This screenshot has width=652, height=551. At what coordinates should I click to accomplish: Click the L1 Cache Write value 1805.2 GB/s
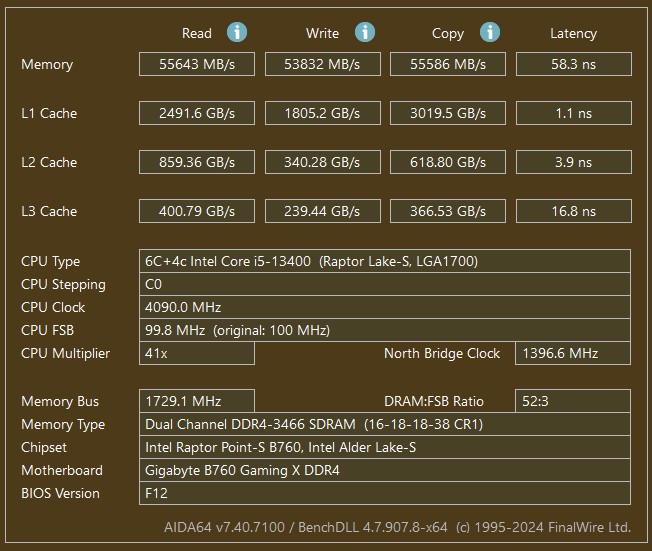(323, 113)
